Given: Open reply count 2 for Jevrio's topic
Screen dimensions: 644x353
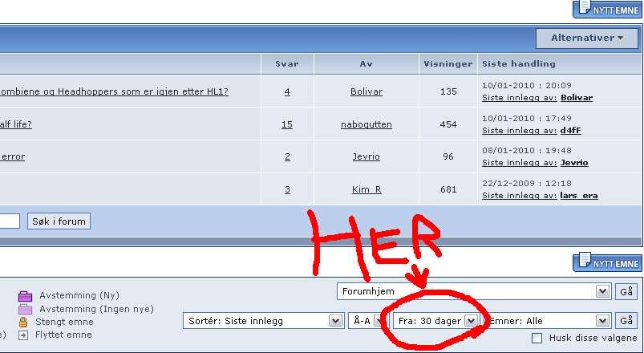Looking at the screenshot, I should 287,156.
